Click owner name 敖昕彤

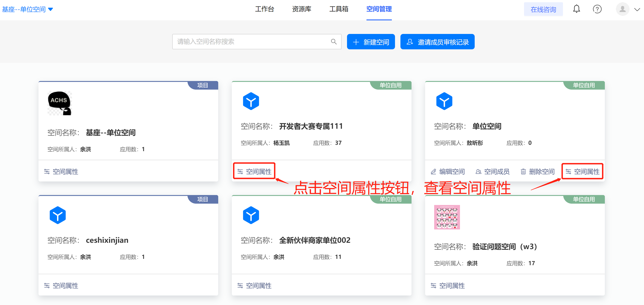point(474,143)
